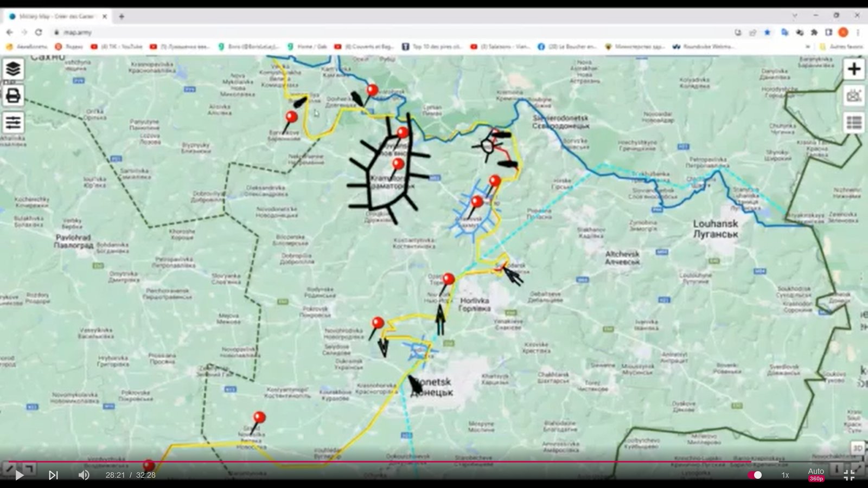
Task: Toggle the autoplay switch
Action: [x=755, y=475]
